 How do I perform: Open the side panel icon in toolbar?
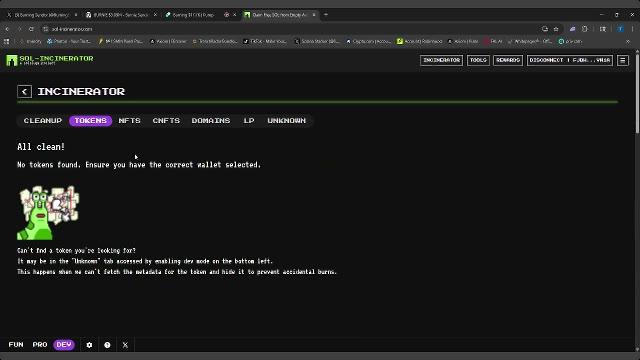(x=603, y=29)
